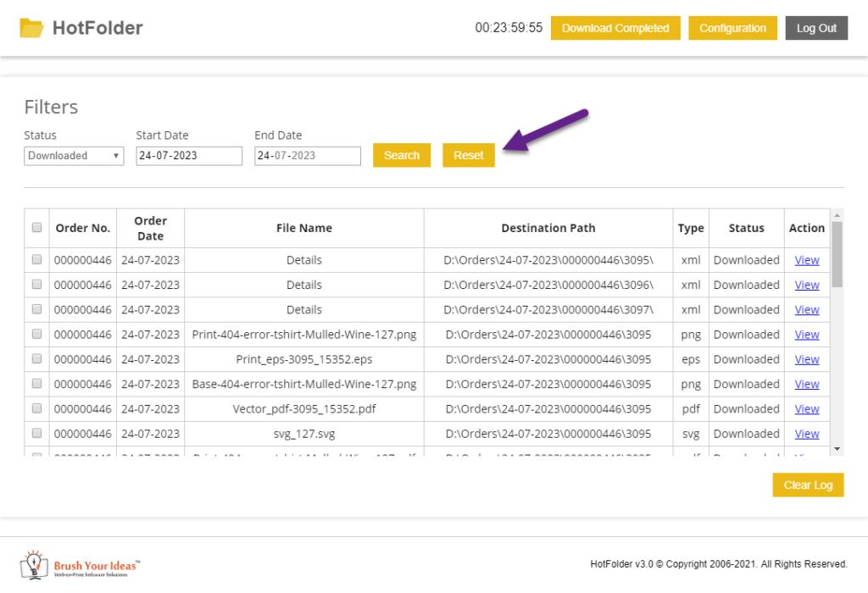Viewport: 868px width, 593px height.
Task: Click View for Base-404-error-tshirt-Mulled-Wine-127.png
Action: click(807, 385)
